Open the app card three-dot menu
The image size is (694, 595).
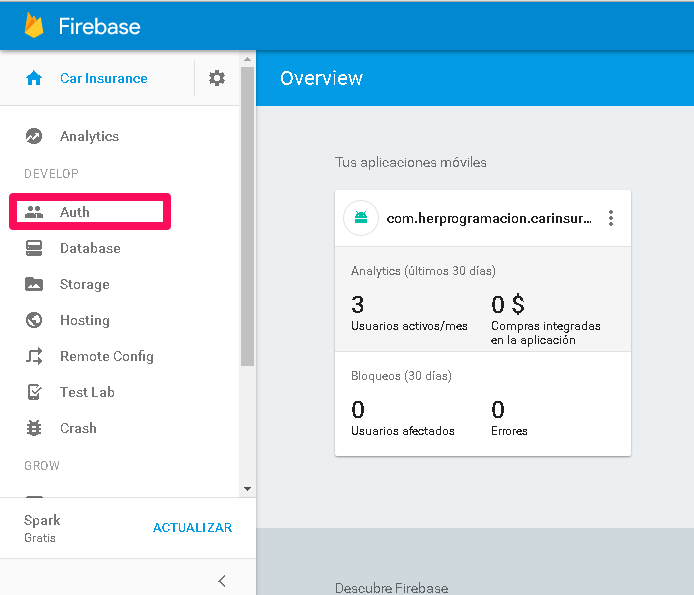[x=611, y=218]
